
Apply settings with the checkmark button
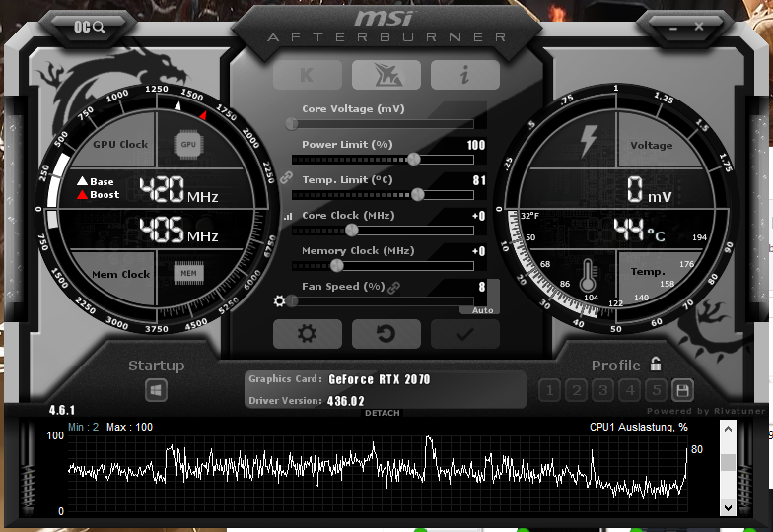point(465,334)
